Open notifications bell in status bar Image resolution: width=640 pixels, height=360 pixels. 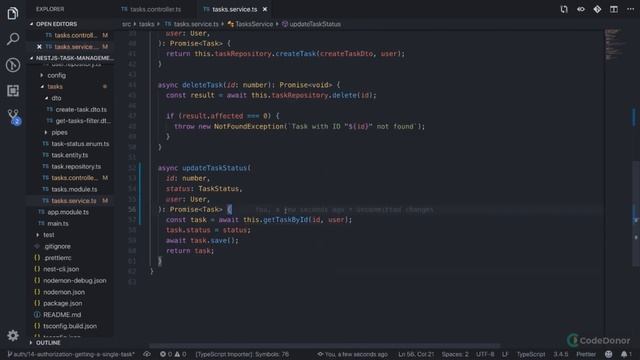626,354
